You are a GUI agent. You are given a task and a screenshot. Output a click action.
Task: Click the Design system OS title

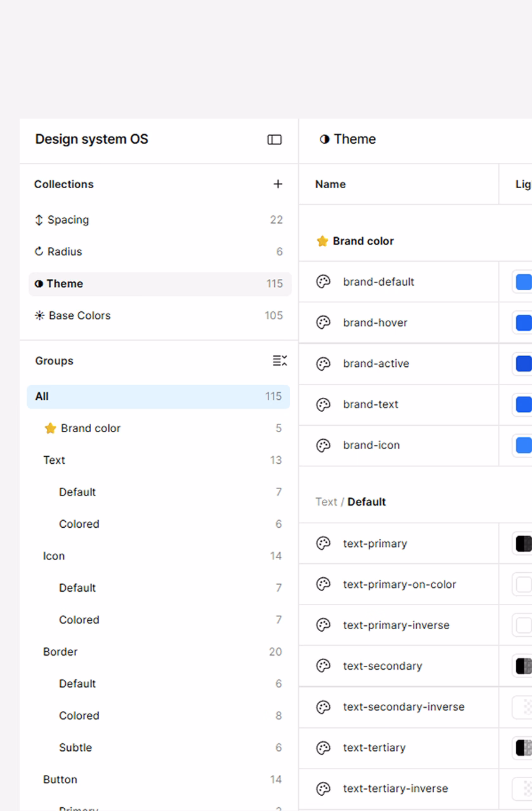point(92,139)
